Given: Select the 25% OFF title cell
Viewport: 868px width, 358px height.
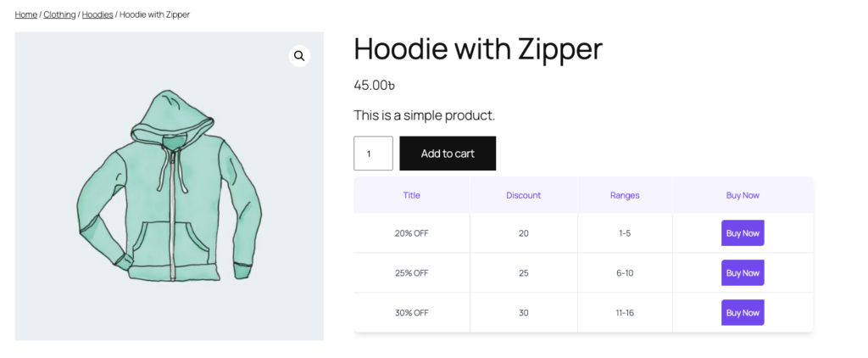Looking at the screenshot, I should [x=412, y=273].
